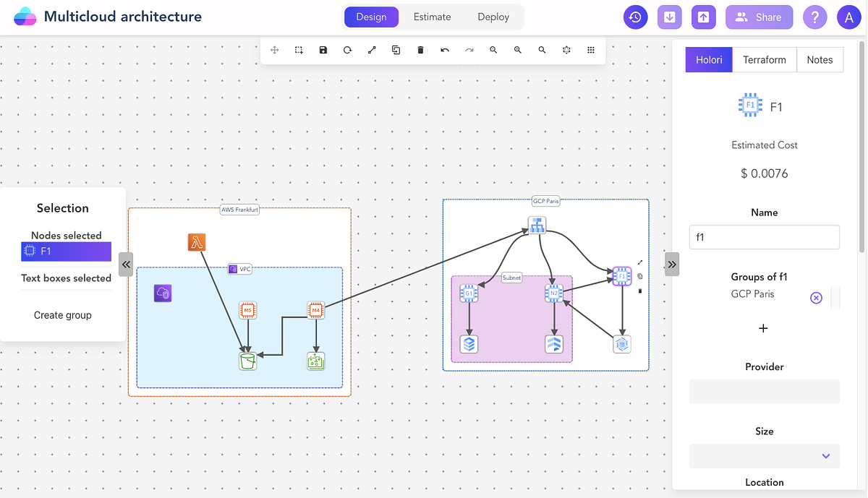The width and height of the screenshot is (868, 498).
Task: Switch to the Terraform tab
Action: tap(764, 59)
